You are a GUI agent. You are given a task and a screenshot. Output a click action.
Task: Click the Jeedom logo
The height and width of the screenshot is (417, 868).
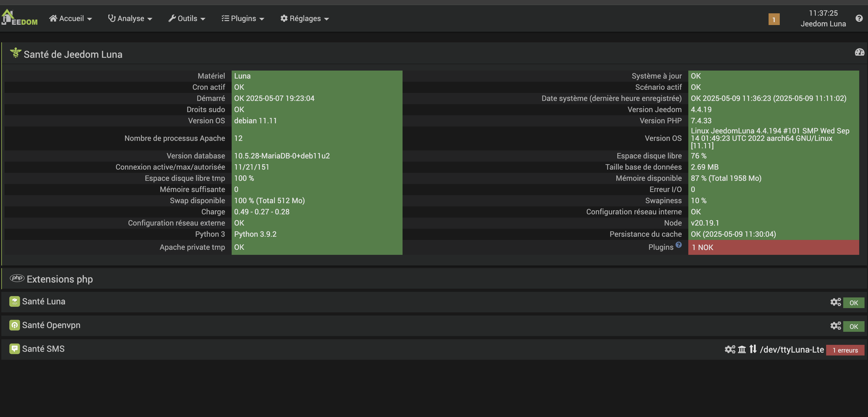point(19,18)
